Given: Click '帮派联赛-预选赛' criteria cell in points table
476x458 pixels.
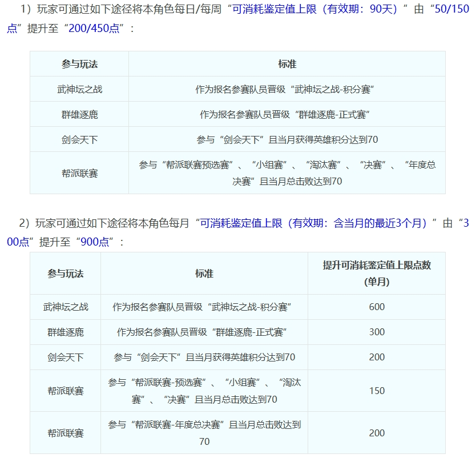Looking at the screenshot, I should [x=204, y=391].
